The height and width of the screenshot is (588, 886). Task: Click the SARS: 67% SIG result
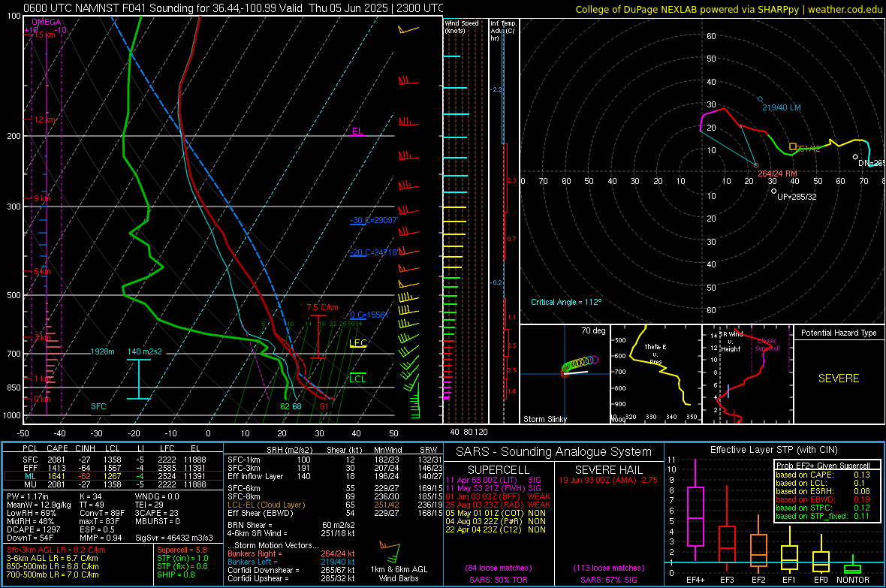[x=608, y=580]
